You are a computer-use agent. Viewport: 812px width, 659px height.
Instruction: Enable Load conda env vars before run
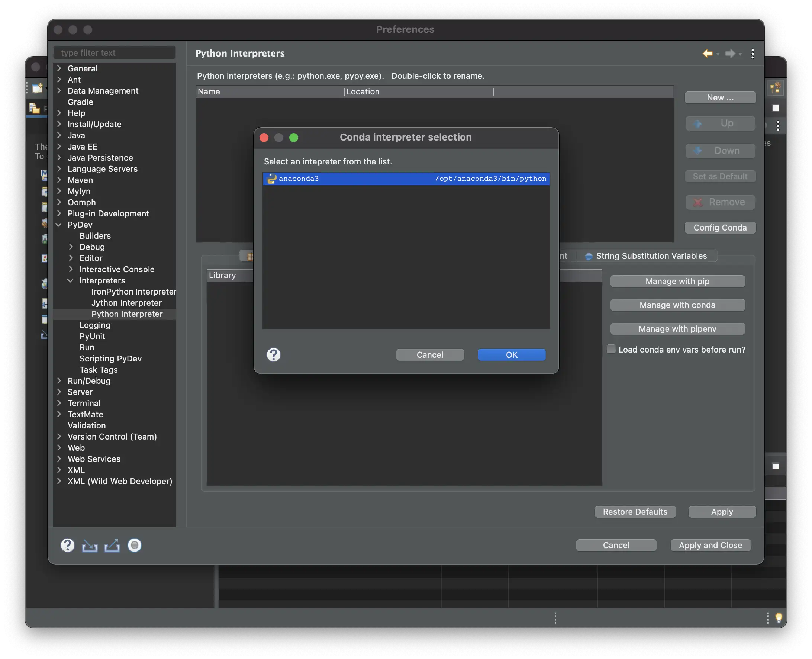click(x=611, y=349)
